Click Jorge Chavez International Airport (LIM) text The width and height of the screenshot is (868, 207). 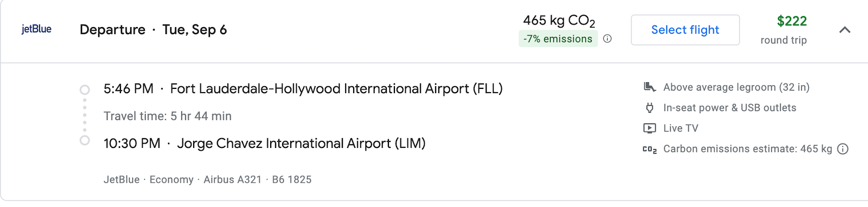click(301, 143)
